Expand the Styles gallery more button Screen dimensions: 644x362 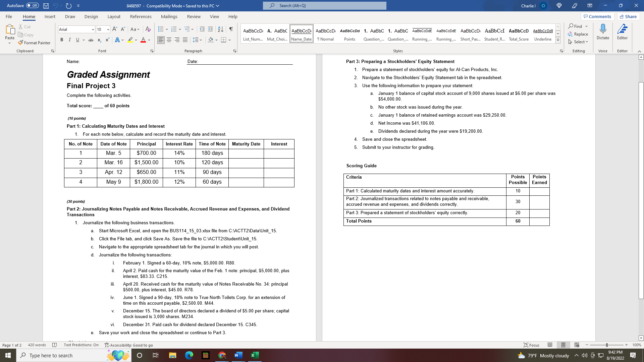click(x=558, y=40)
